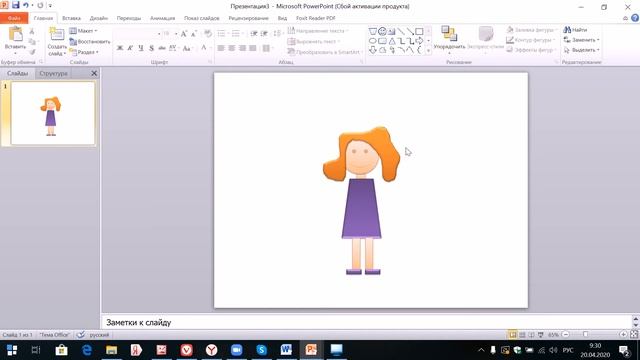Viewport: 640px width, 360px height.
Task: Open the change case Aa dropdown
Action: pyautogui.click(x=187, y=48)
